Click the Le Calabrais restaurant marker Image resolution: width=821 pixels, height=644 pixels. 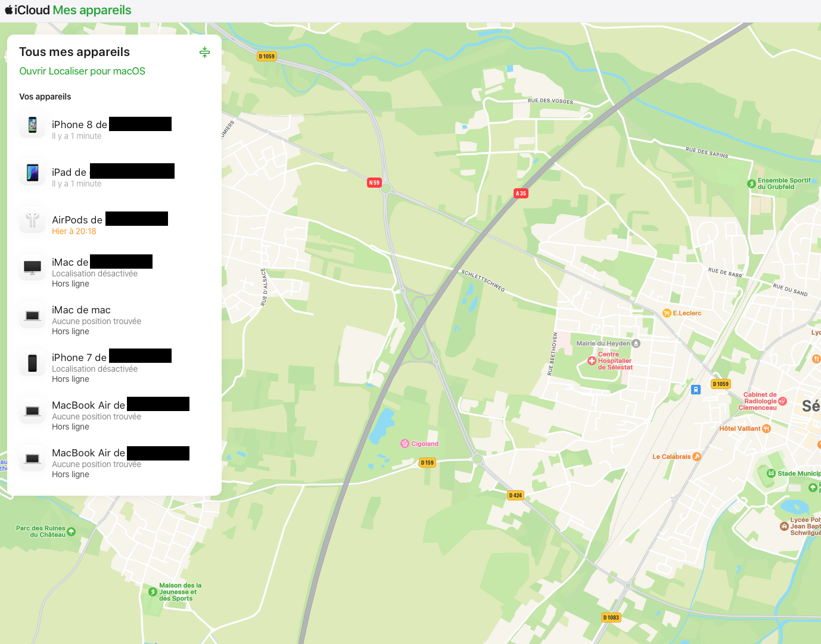click(x=696, y=457)
